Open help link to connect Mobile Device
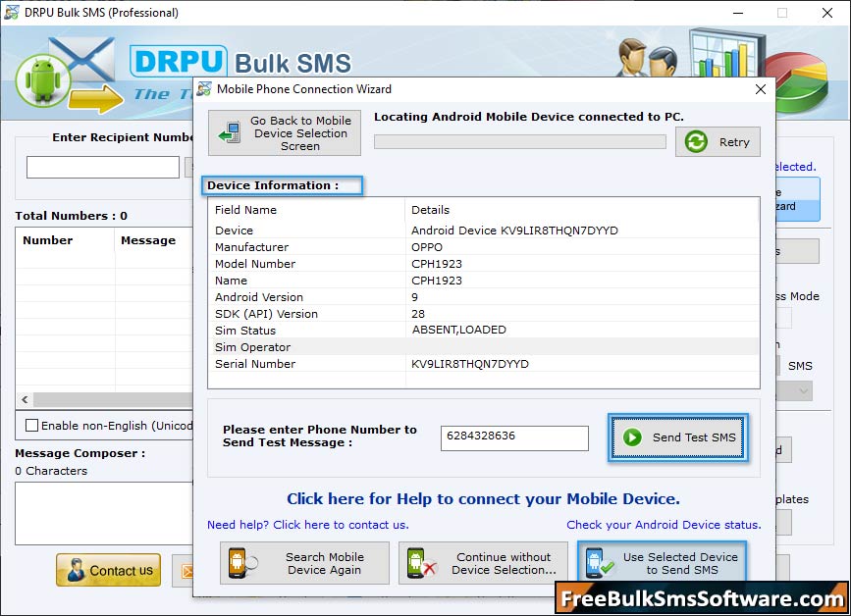The image size is (851, 616). click(x=483, y=499)
